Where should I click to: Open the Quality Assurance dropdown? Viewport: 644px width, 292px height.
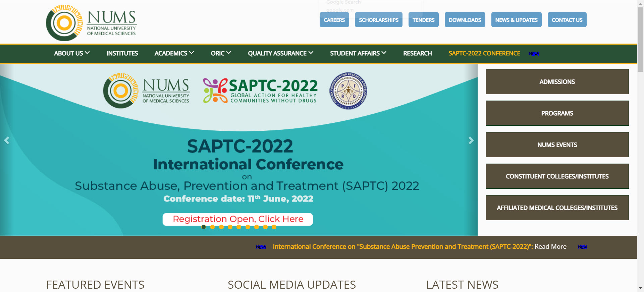(280, 53)
